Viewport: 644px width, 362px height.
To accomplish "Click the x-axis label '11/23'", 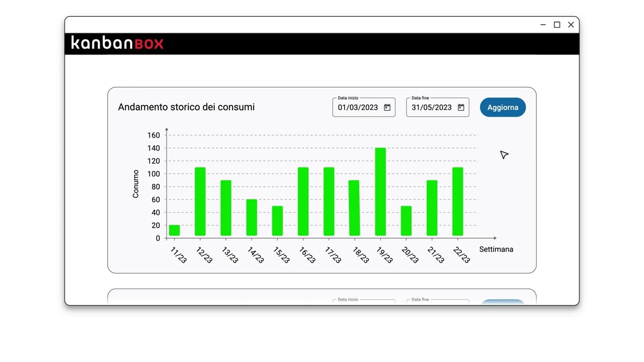I will pos(179,255).
